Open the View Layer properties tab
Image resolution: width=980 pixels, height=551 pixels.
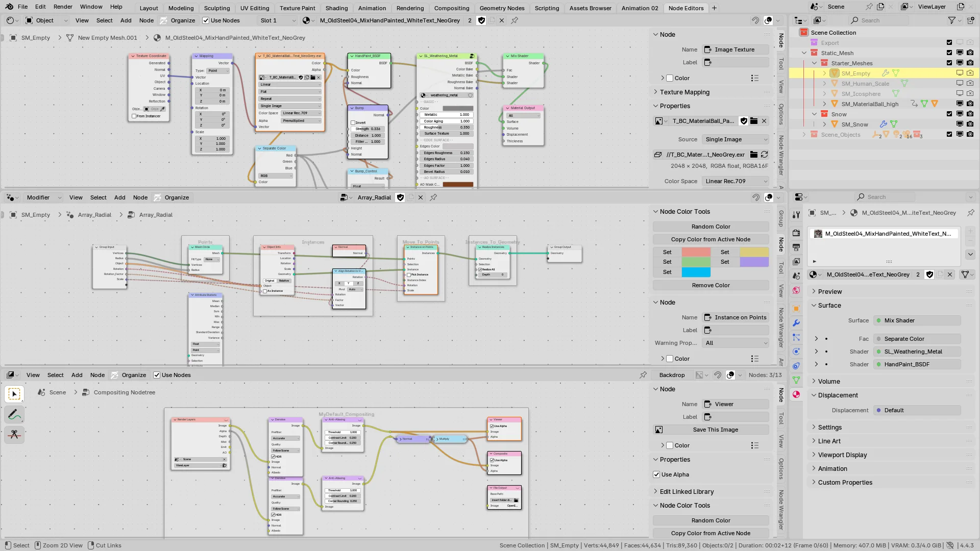tap(796, 262)
